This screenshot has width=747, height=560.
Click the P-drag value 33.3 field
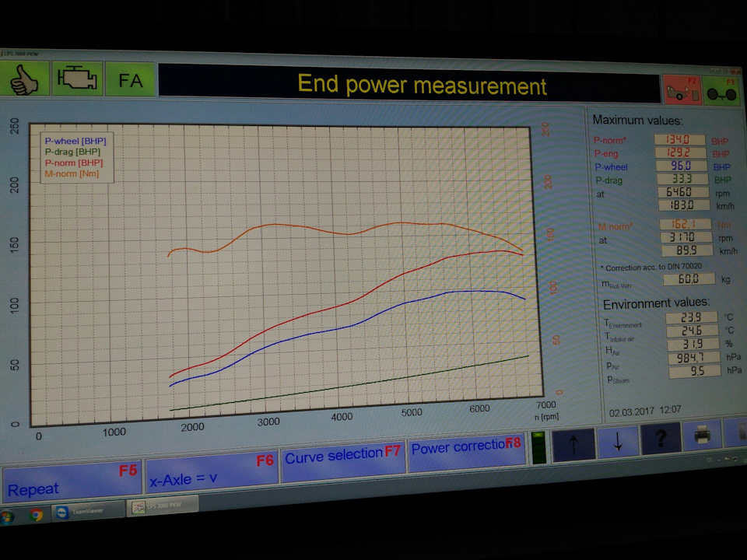[682, 179]
